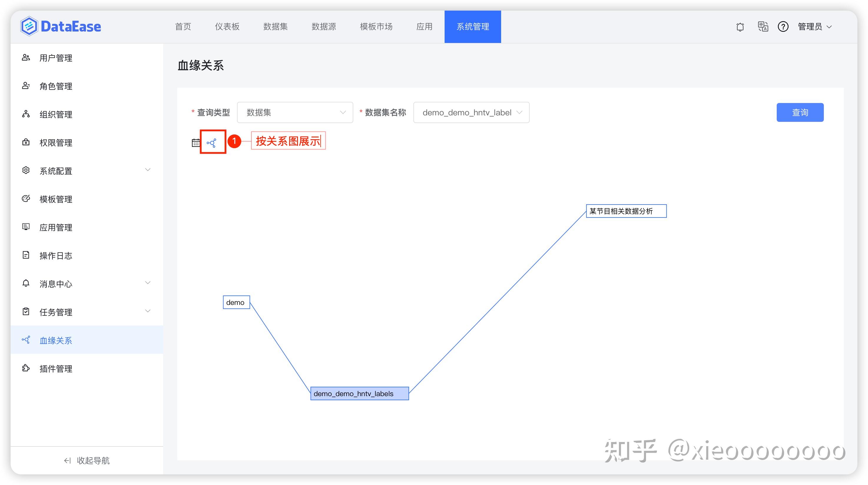Open the 模板市场 menu item
This screenshot has height=485, width=868.
pyautogui.click(x=376, y=26)
